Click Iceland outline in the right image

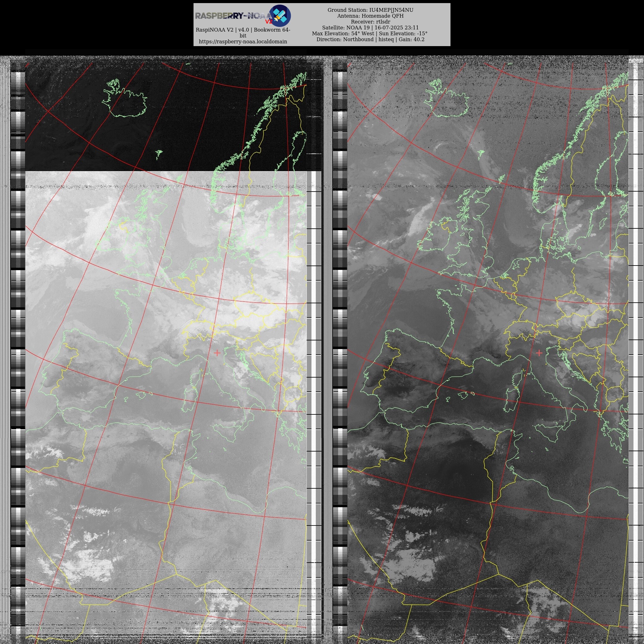pyautogui.click(x=447, y=98)
